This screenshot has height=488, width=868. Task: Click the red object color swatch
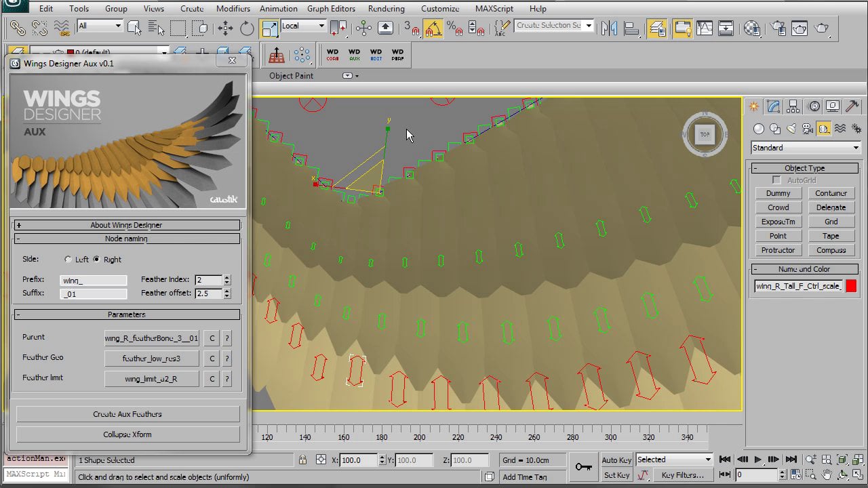851,286
